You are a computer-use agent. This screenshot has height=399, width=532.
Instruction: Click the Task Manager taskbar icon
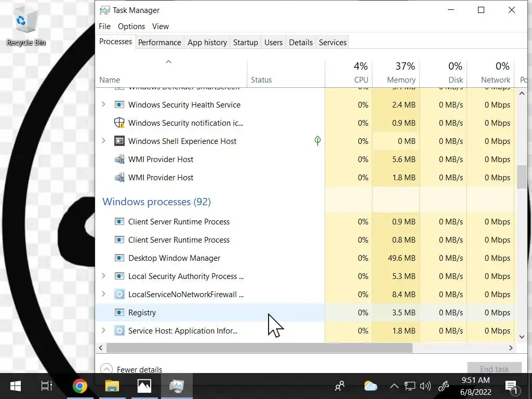[x=177, y=386]
